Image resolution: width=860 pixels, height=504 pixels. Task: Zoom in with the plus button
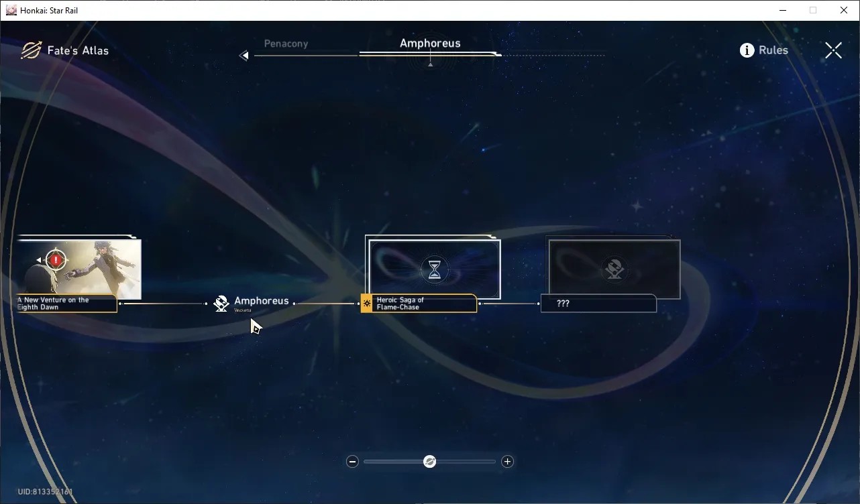tap(508, 462)
